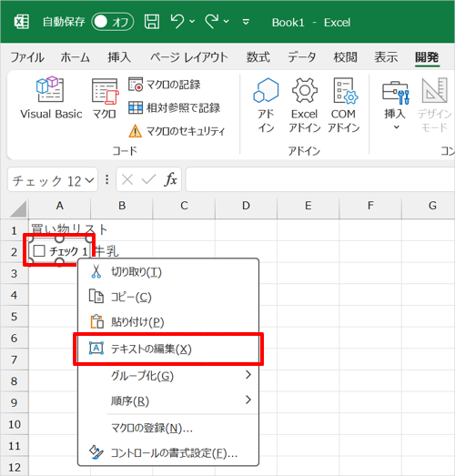The height and width of the screenshot is (476, 455).
Task: Open the Visual Basic editor
Action: coord(51,97)
